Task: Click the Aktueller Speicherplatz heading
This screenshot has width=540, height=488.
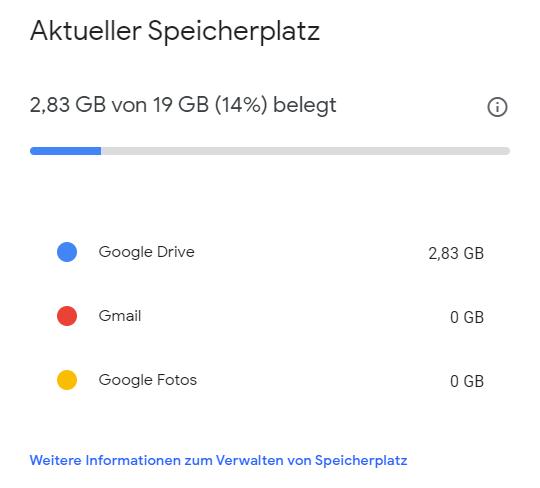Action: (175, 32)
